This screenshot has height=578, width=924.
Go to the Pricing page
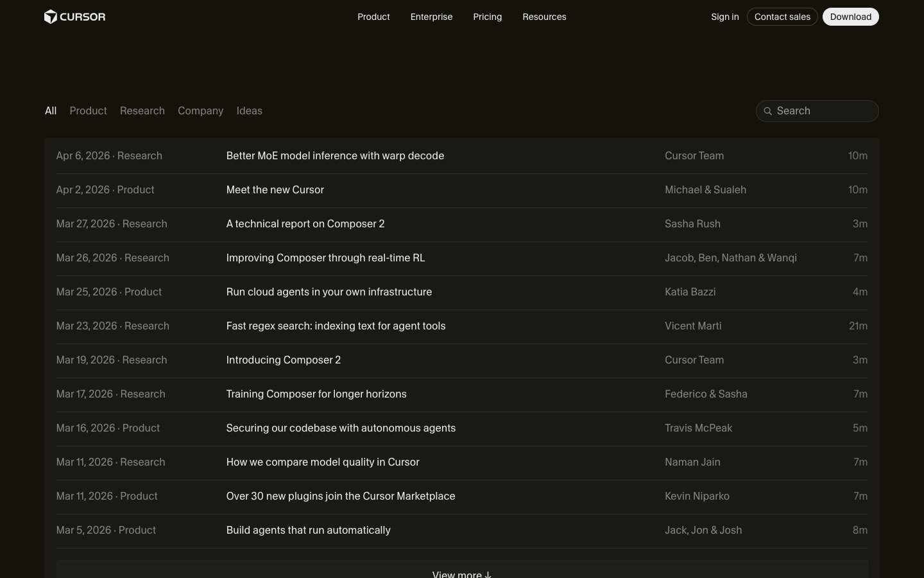pyautogui.click(x=487, y=17)
